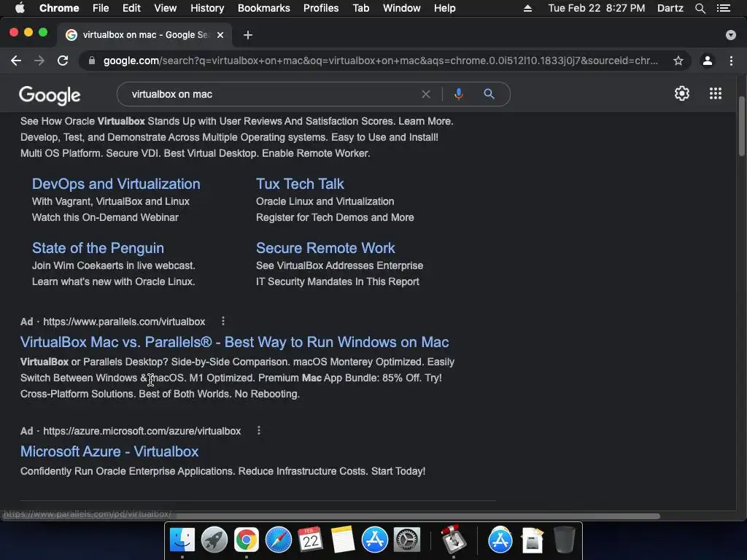Screen dimensions: 747x560
Task: Open Chrome application menu
Action: (x=59, y=8)
